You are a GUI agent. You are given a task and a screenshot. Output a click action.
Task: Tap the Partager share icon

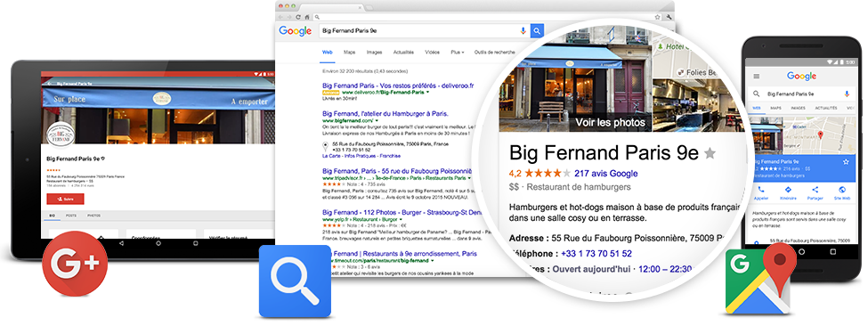coord(815,192)
